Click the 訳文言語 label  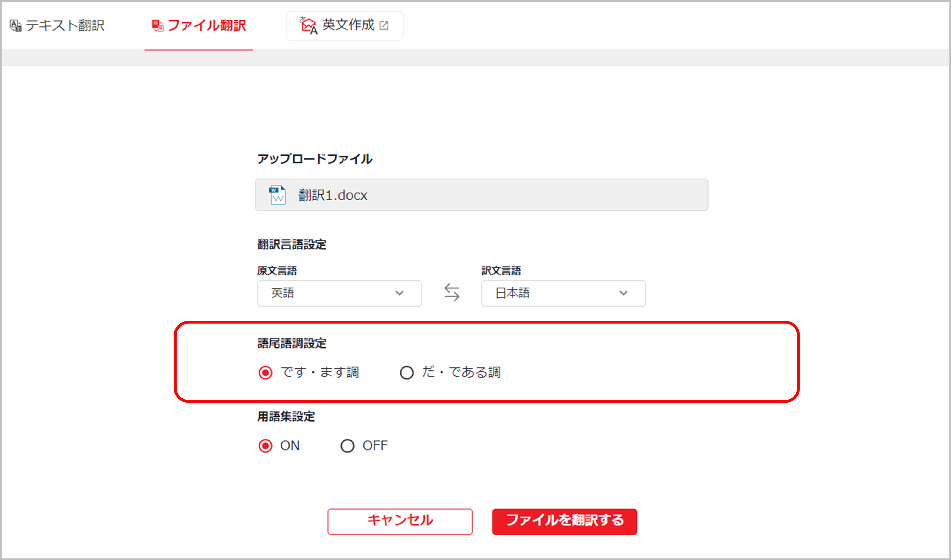pos(501,271)
